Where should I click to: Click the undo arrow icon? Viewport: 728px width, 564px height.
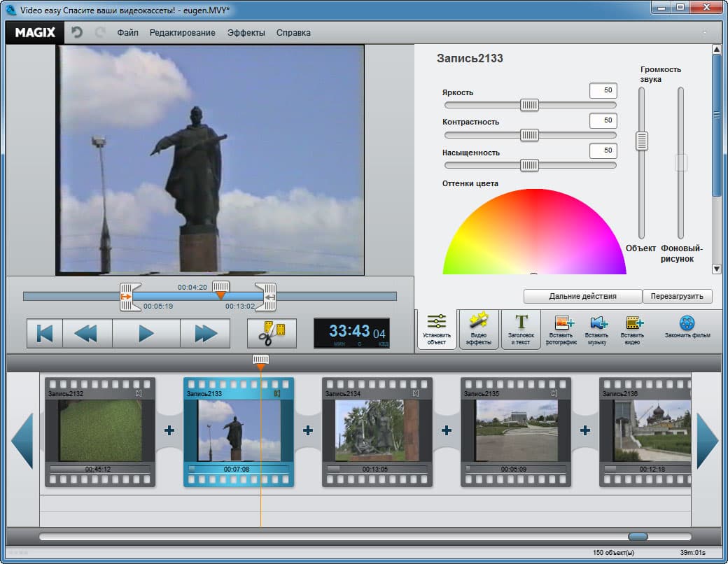[77, 33]
